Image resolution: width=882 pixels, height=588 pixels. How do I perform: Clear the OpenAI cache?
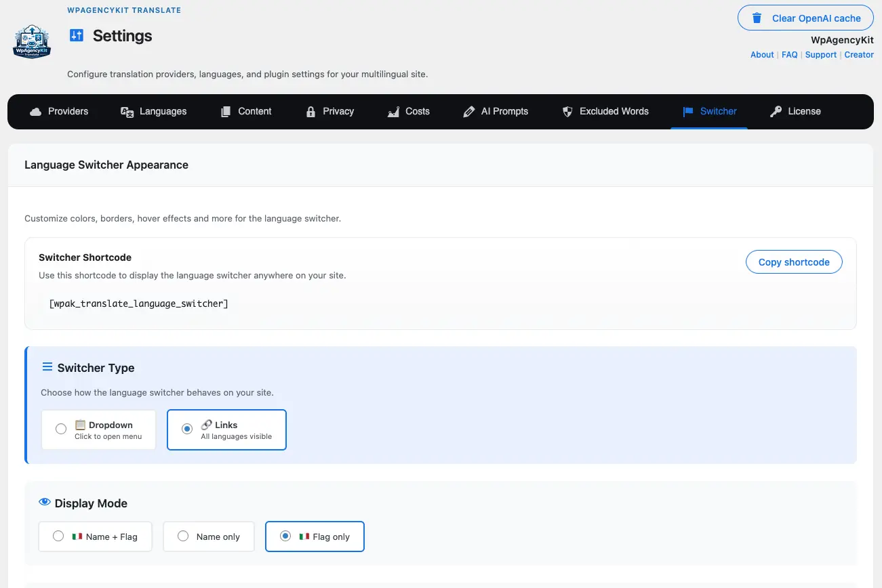[x=805, y=18]
